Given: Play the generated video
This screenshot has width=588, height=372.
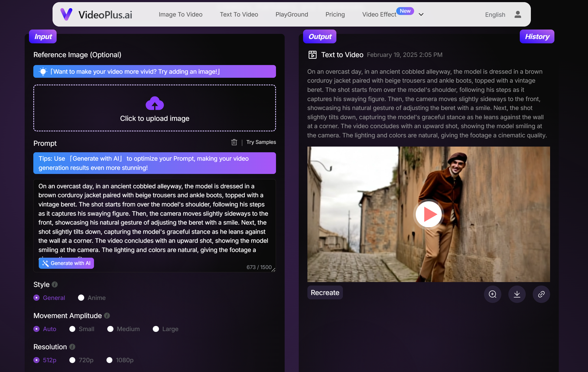Looking at the screenshot, I should pos(428,214).
